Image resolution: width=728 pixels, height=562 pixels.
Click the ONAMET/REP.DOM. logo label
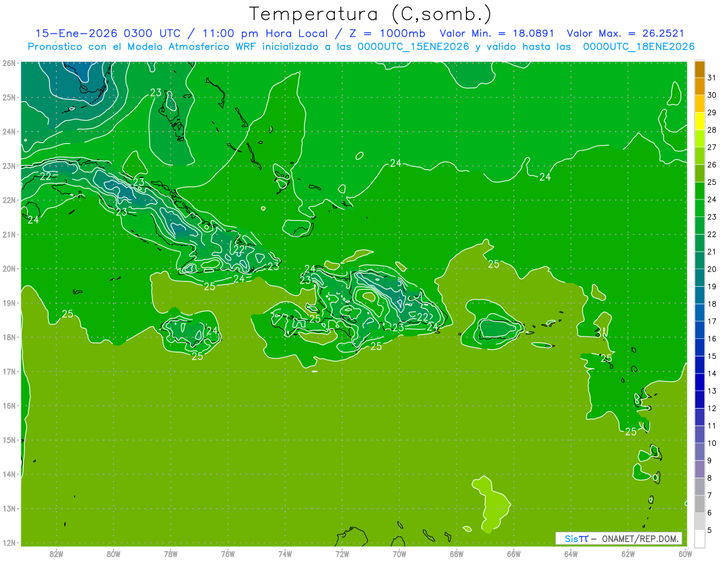click(618, 538)
